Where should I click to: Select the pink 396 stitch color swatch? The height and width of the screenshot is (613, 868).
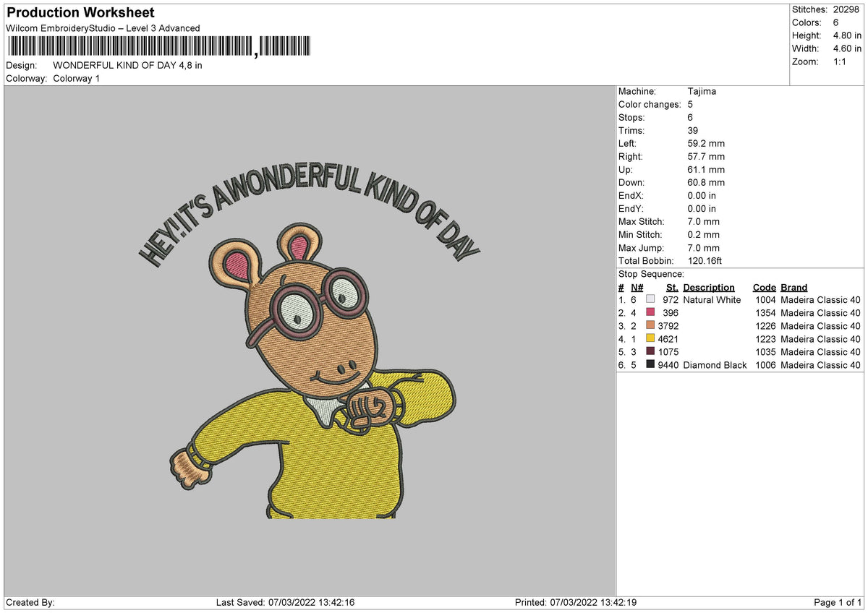pyautogui.click(x=650, y=312)
